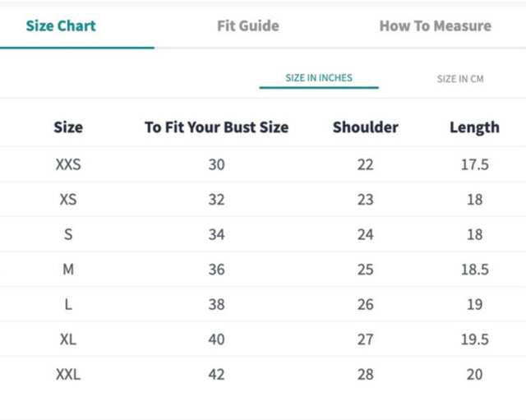The height and width of the screenshot is (420, 526).
Task: Switch to the Fit Guide tab
Action: tap(247, 25)
